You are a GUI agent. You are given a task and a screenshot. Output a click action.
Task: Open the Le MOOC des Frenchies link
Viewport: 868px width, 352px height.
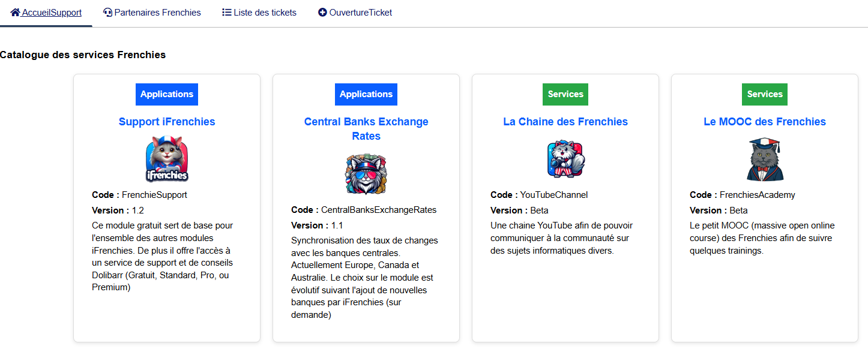765,122
